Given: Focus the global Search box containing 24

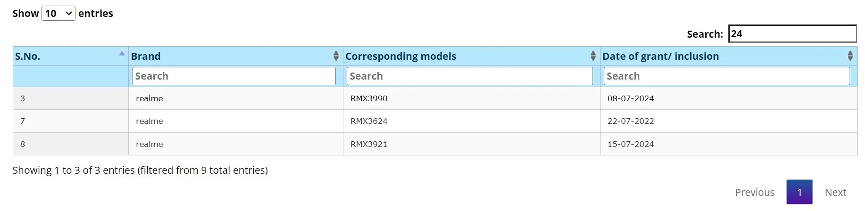Looking at the screenshot, I should click(793, 34).
